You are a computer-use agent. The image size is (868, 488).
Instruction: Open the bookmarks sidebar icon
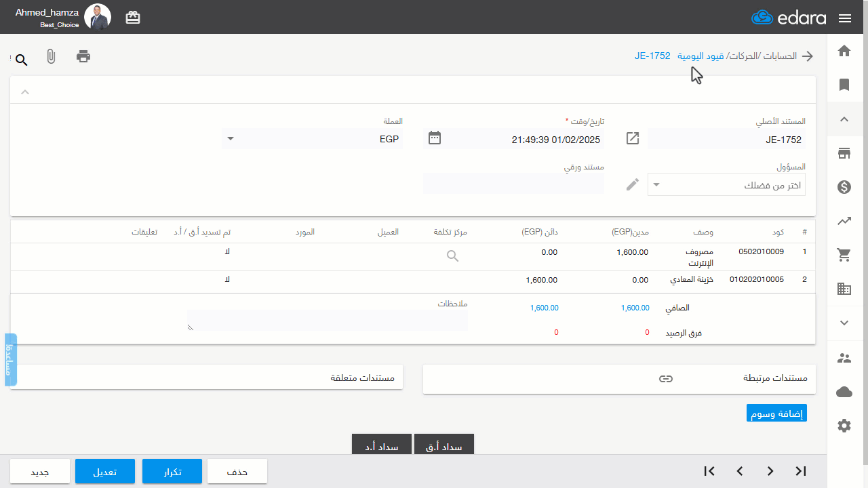point(844,85)
